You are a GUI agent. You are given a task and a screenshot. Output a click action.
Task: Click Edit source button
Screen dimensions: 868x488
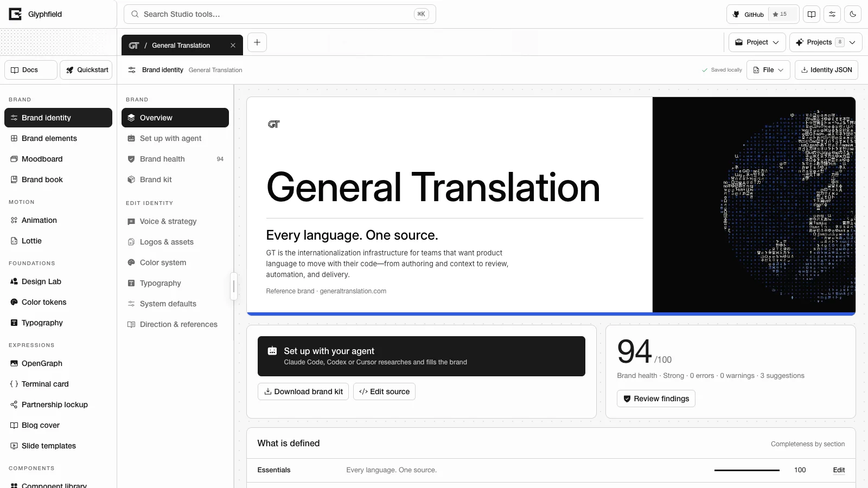pyautogui.click(x=384, y=391)
